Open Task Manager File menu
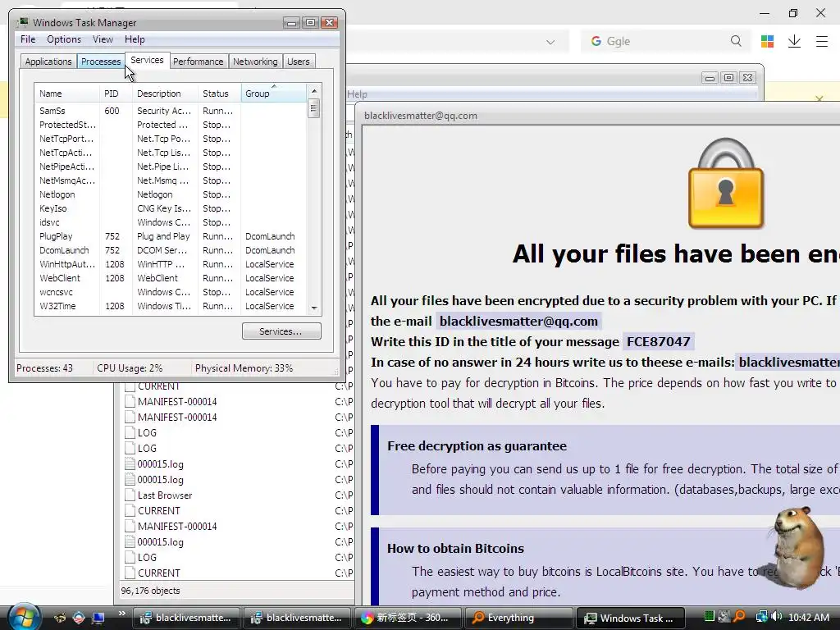This screenshot has height=630, width=840. pyautogui.click(x=28, y=39)
